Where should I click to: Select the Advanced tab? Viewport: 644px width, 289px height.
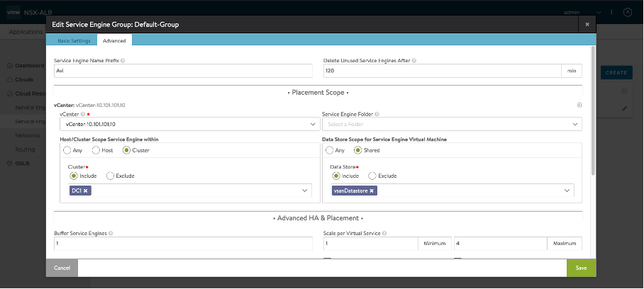click(114, 40)
